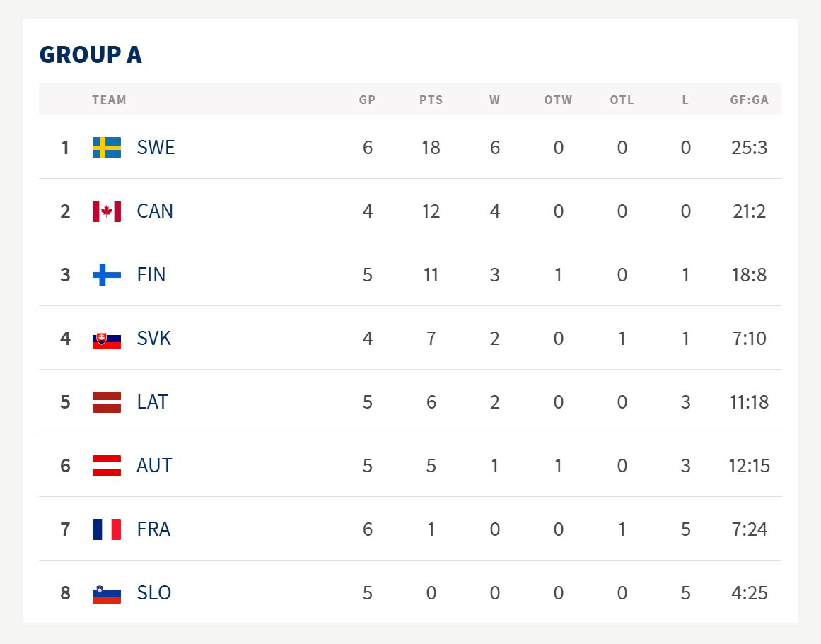
Task: Select the LAT team name
Action: 152,402
